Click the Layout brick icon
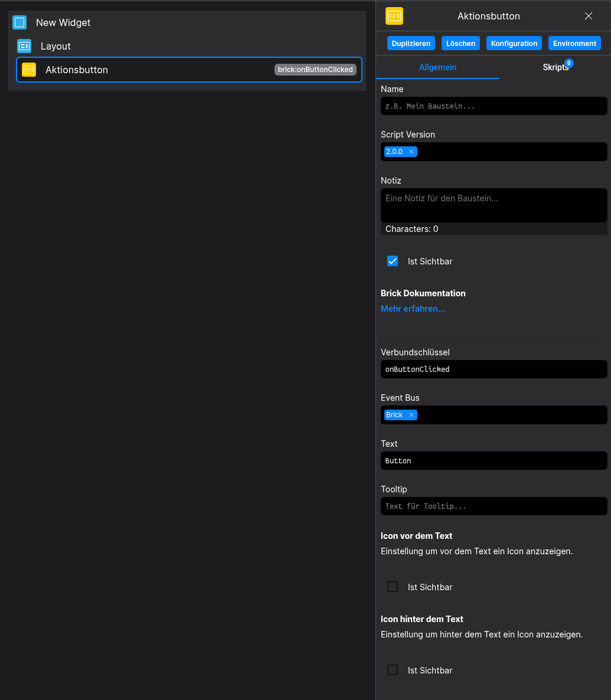Viewport: 611px width, 700px height. 24,46
